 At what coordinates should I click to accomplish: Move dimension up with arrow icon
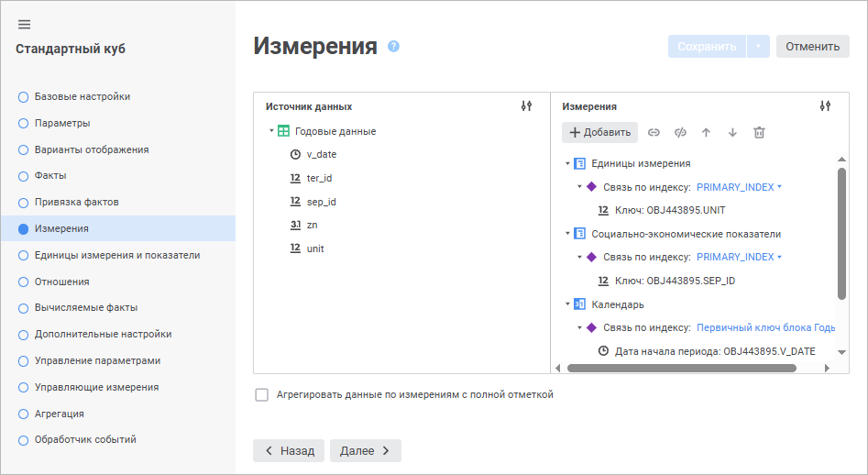point(706,132)
